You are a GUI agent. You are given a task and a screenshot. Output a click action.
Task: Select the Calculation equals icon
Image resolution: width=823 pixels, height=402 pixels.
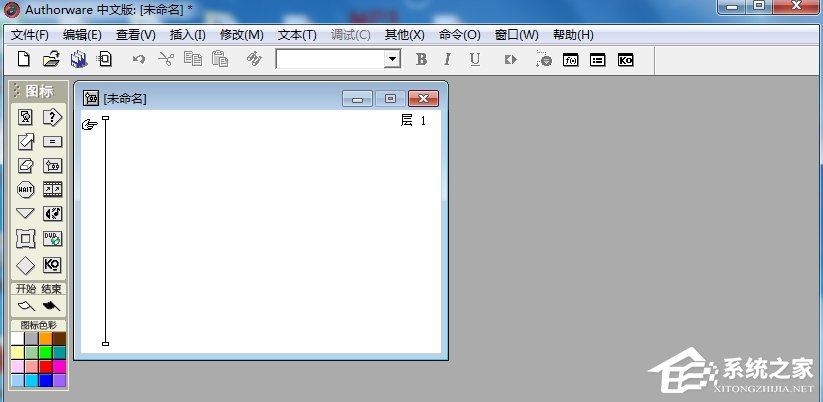point(53,141)
